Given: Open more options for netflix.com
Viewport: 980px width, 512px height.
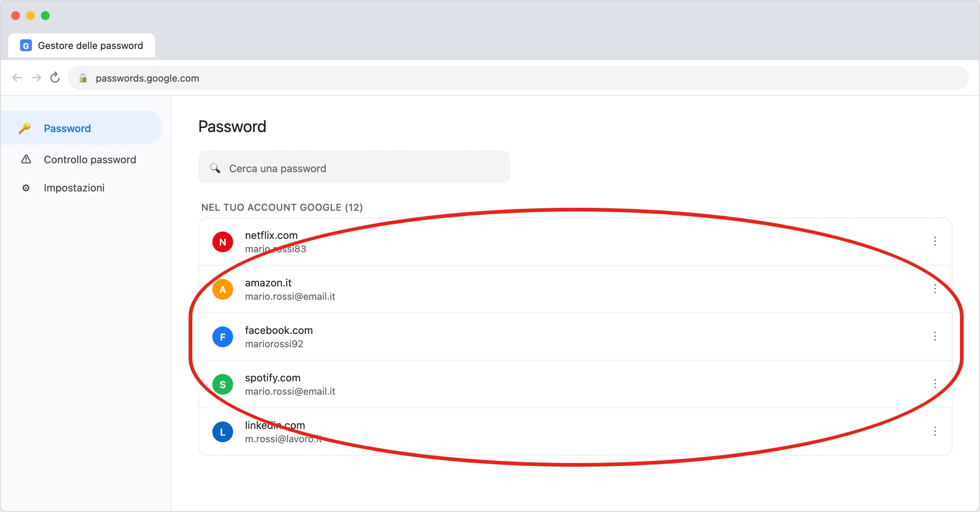Looking at the screenshot, I should coord(935,242).
